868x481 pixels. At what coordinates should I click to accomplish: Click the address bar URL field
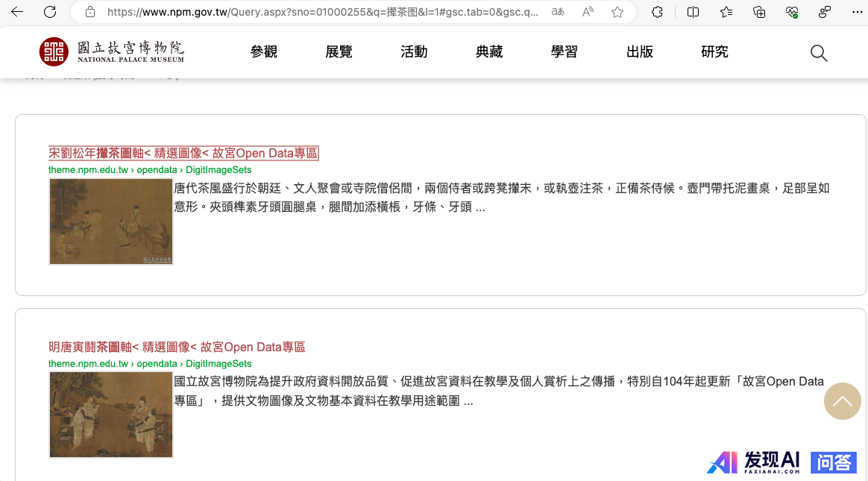tap(322, 12)
